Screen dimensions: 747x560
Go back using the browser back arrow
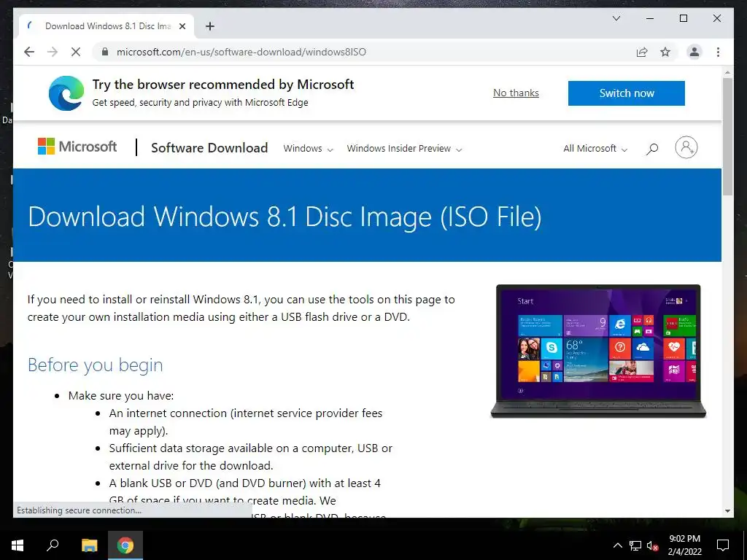[29, 52]
